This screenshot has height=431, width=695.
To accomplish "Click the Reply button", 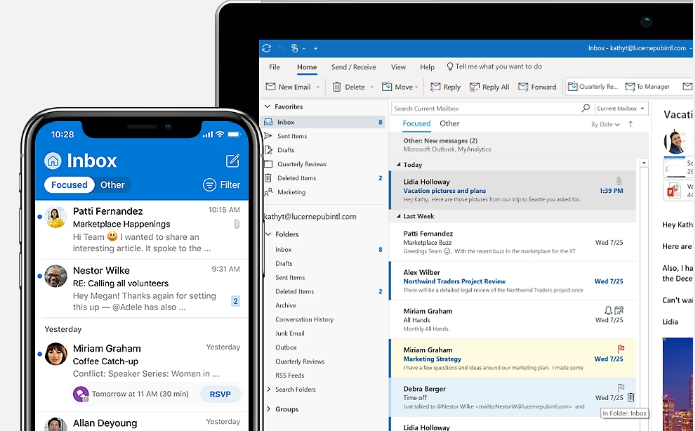I will pos(445,87).
